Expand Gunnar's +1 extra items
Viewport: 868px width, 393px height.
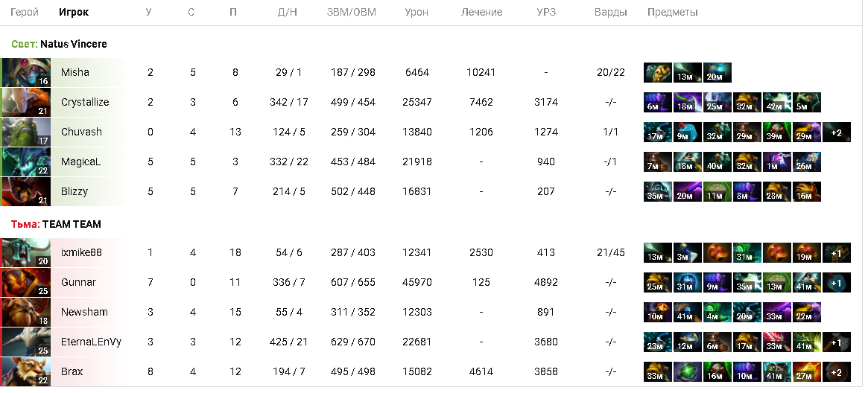click(837, 282)
